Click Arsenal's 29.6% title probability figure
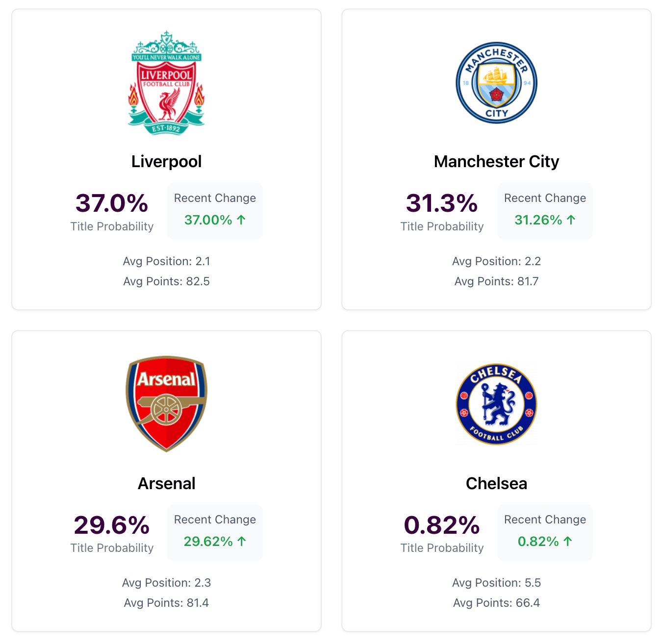Viewport: 661px width, 644px height. (112, 525)
